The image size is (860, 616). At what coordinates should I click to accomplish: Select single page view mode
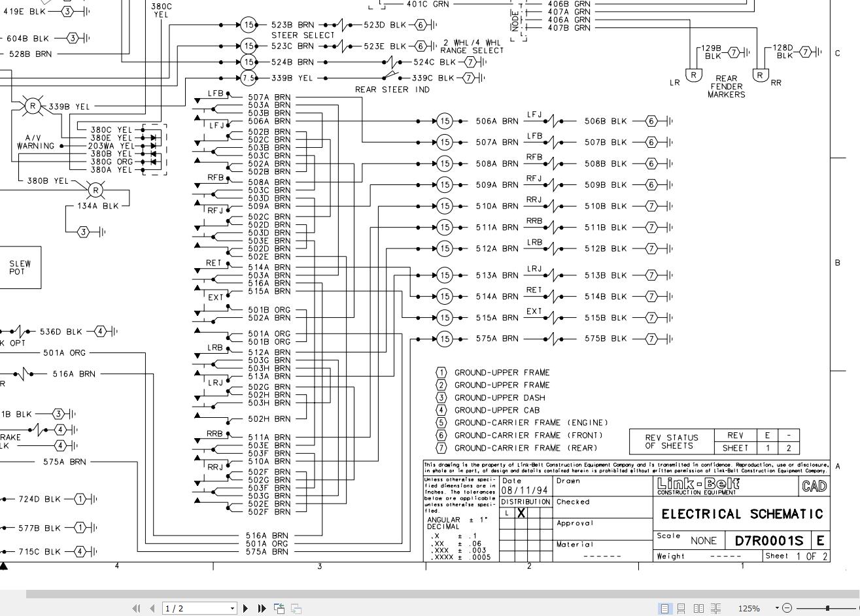664,608
